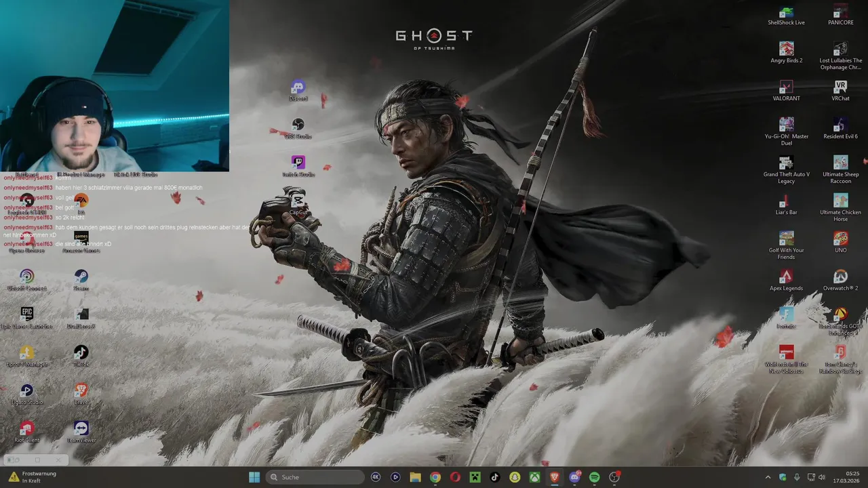
Task: Open the Elgato Studio desktop shortcut
Action: click(27, 394)
